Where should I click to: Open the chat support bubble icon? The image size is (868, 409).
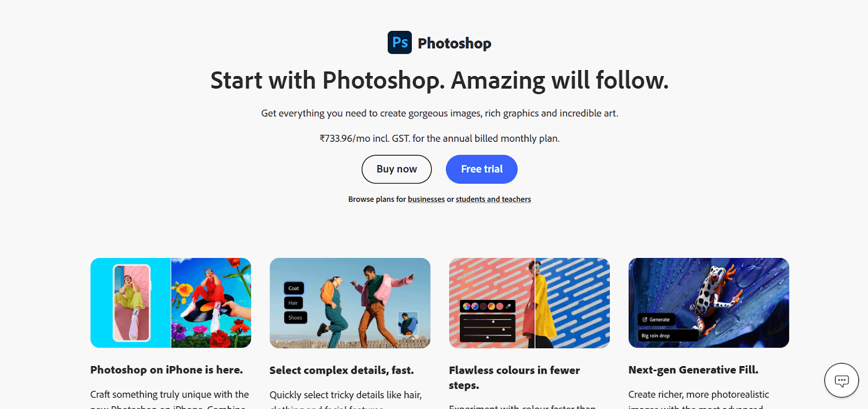(x=841, y=380)
